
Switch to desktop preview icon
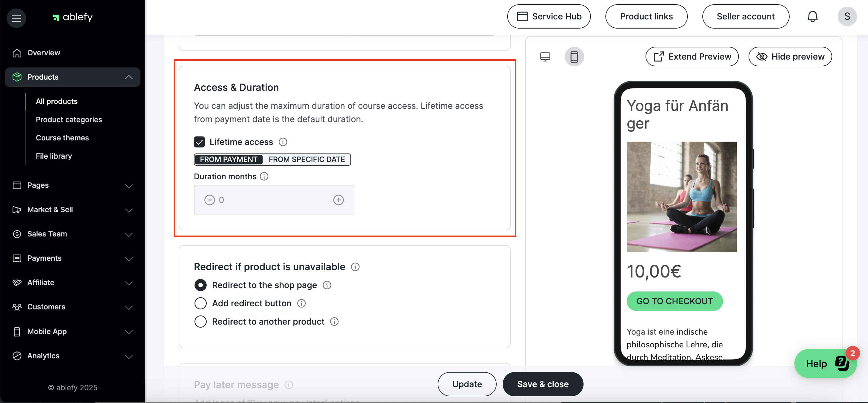pyautogui.click(x=545, y=57)
